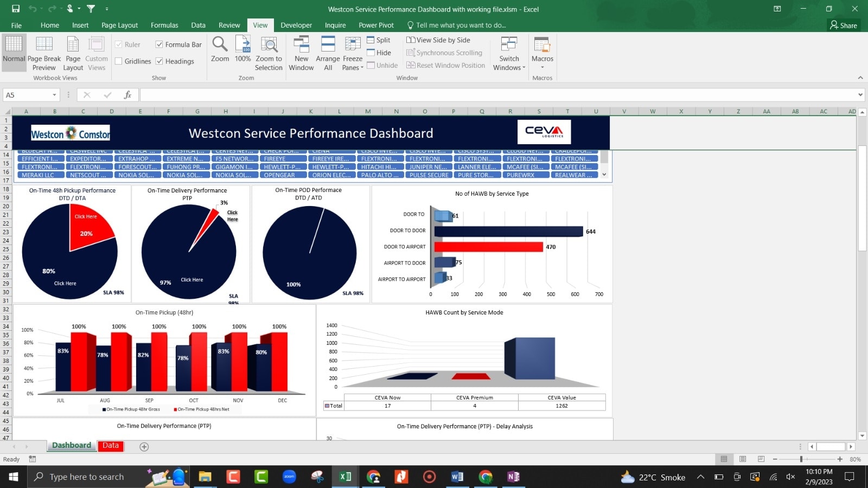Select the FIREEYE slicer button

click(283, 159)
